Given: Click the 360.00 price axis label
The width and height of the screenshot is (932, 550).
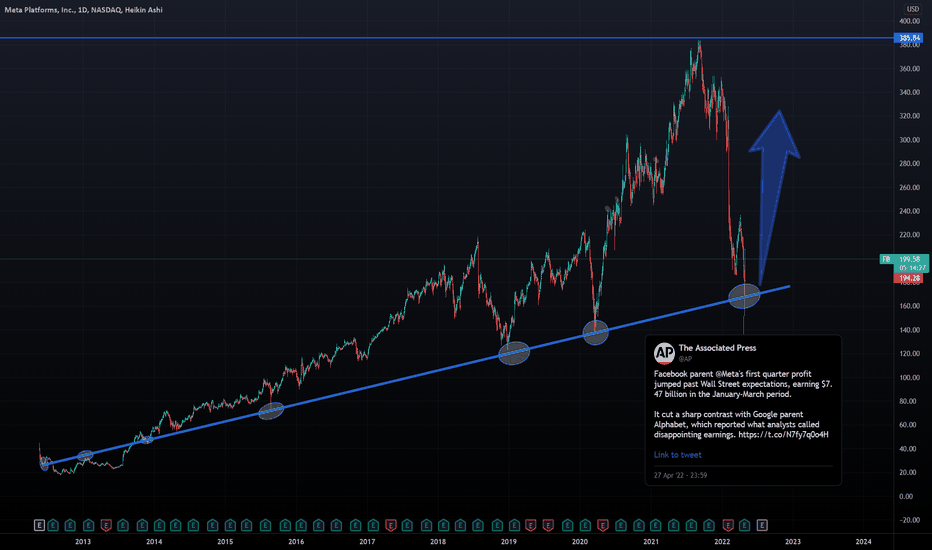Looking at the screenshot, I should pyautogui.click(x=909, y=69).
